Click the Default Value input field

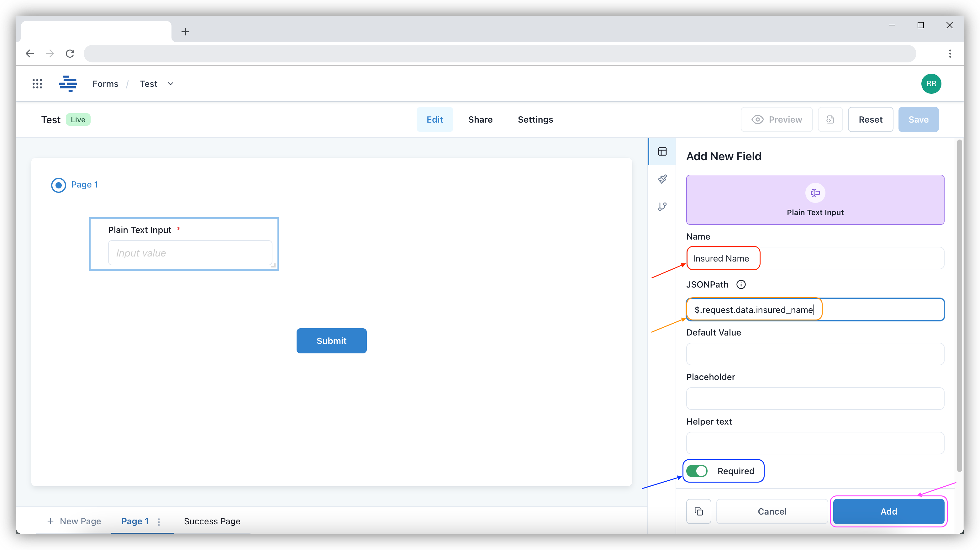(x=815, y=354)
